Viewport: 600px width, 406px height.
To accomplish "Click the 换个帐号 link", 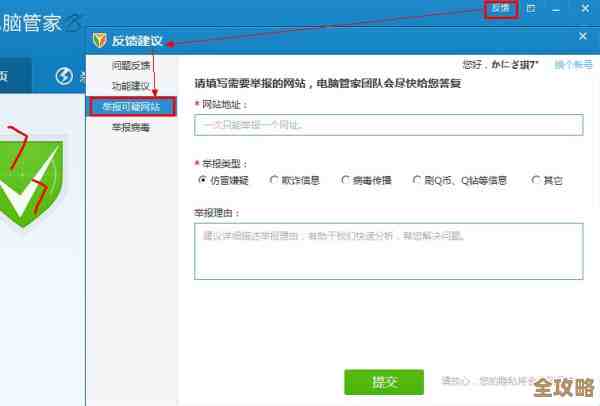I will click(573, 65).
